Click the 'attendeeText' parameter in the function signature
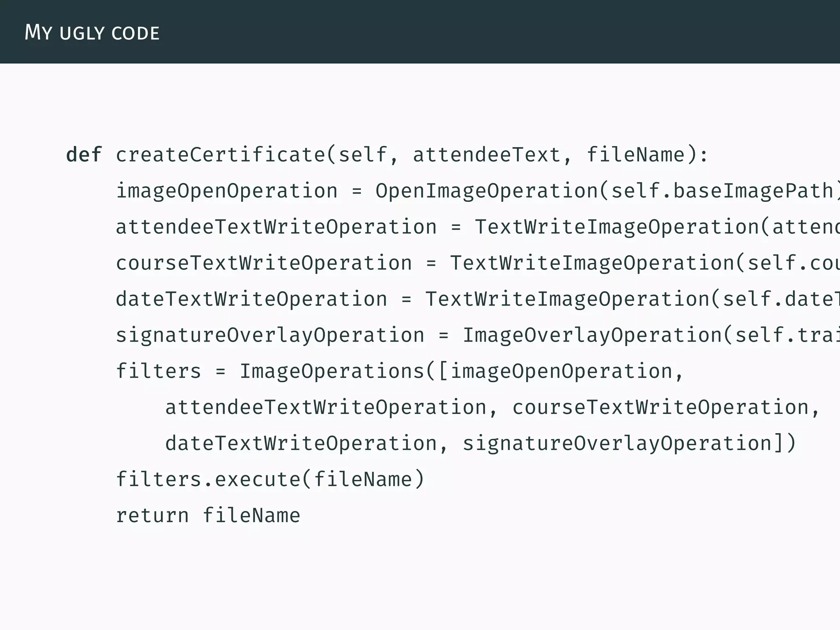This screenshot has height=630, width=840. (487, 155)
